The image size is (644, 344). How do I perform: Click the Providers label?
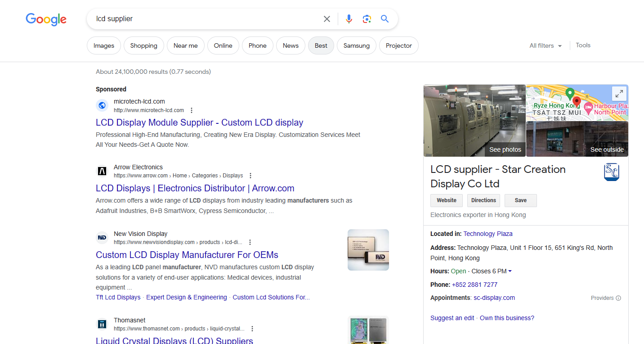coord(602,298)
